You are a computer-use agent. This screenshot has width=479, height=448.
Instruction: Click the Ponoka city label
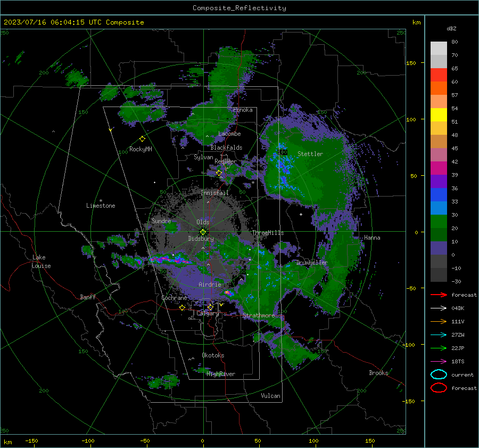coord(243,110)
